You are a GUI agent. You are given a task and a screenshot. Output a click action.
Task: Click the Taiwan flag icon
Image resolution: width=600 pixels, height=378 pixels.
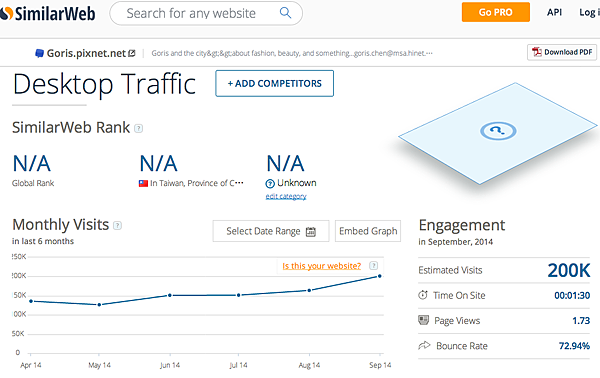pos(143,184)
